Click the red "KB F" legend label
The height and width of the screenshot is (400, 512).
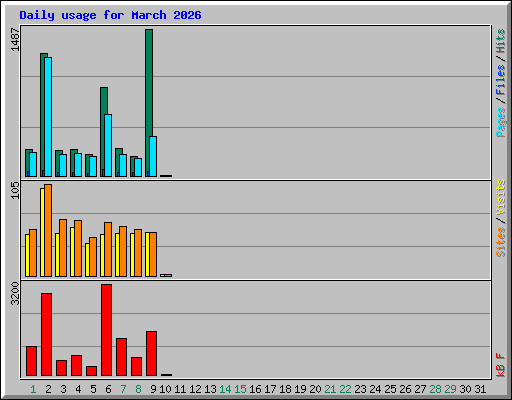(501, 365)
